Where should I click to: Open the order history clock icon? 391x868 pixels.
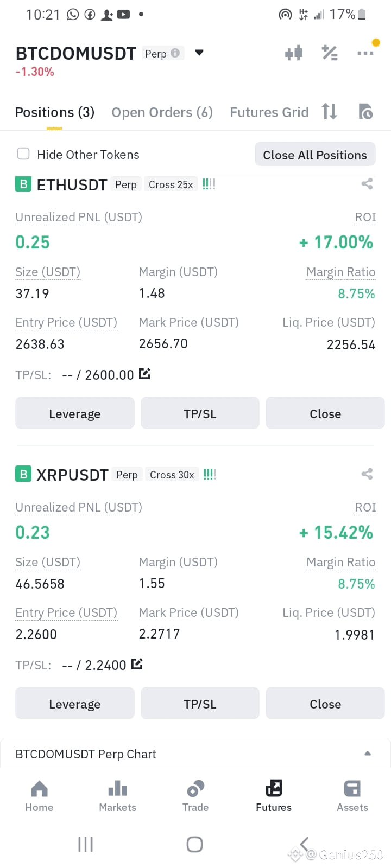tap(365, 111)
